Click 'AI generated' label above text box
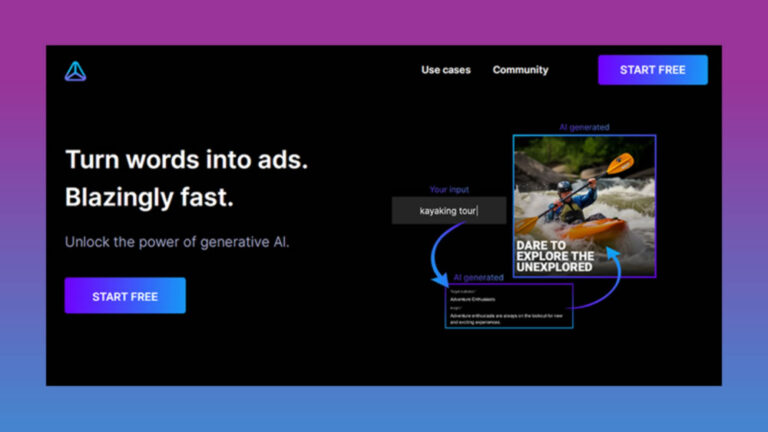The height and width of the screenshot is (432, 768). click(479, 277)
